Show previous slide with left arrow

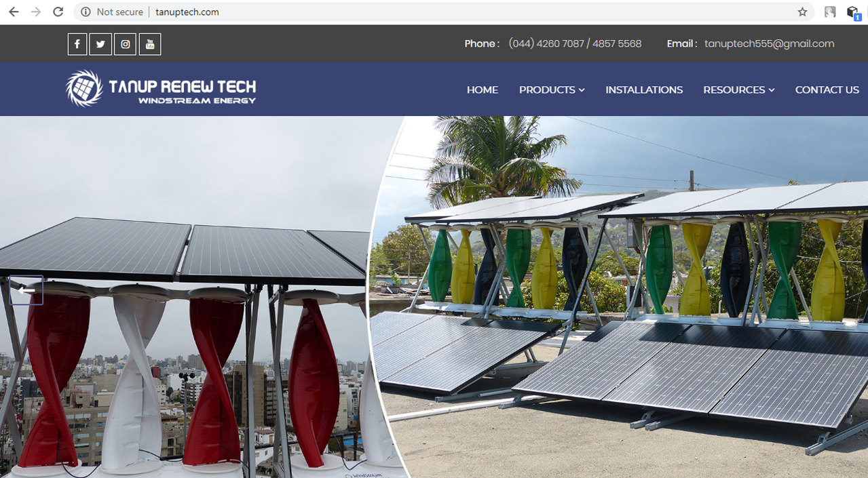tap(26, 290)
